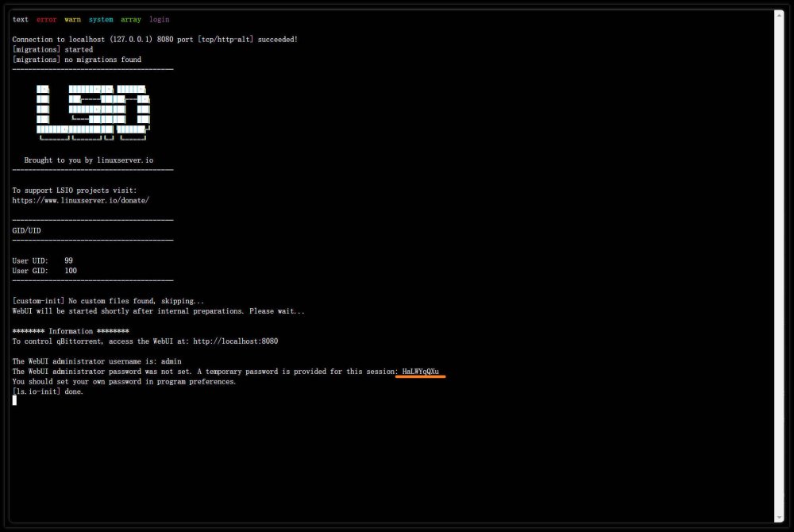Click the scrollbar down arrow
The width and height of the screenshot is (794, 532).
(x=780, y=518)
